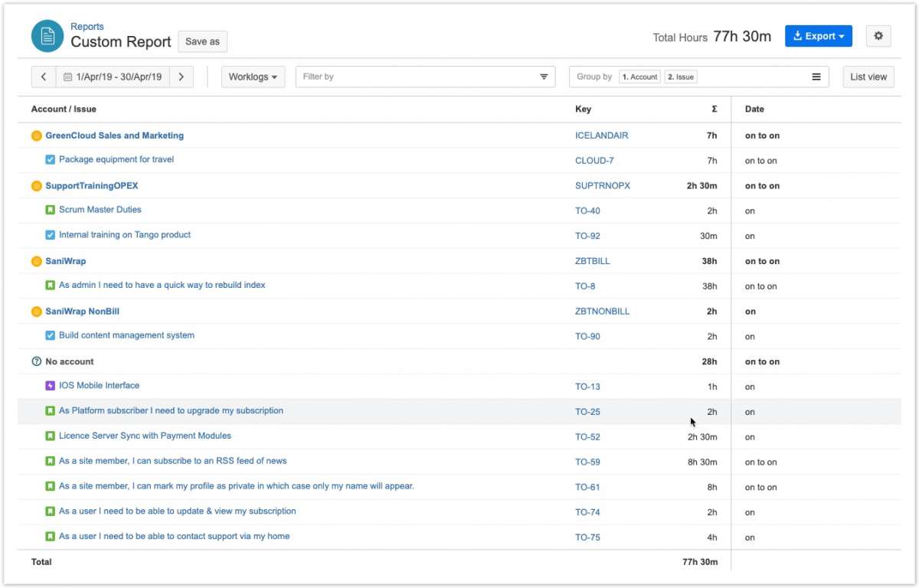The height and width of the screenshot is (588, 919).
Task: Open the Group by hamburger menu
Action: [816, 77]
